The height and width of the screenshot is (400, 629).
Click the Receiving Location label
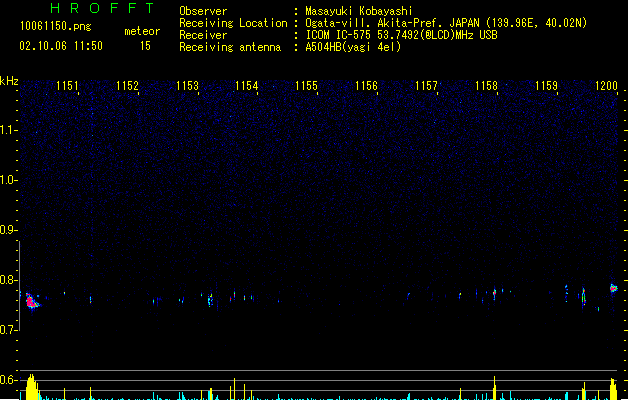pyautogui.click(x=233, y=23)
